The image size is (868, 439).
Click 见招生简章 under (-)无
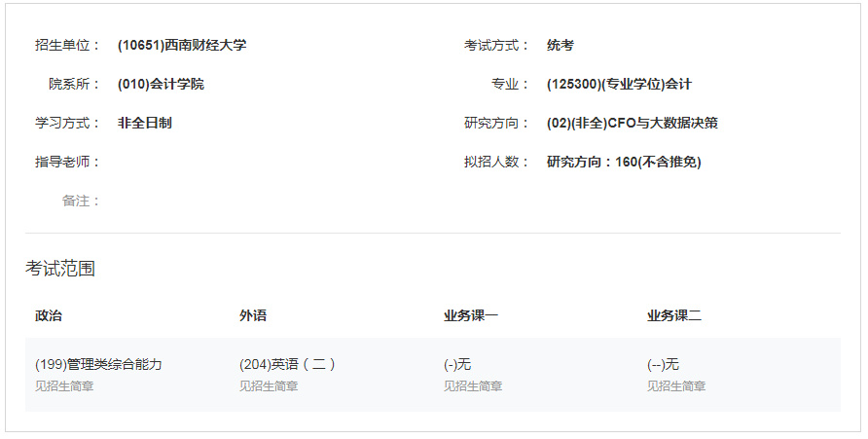pos(473,386)
